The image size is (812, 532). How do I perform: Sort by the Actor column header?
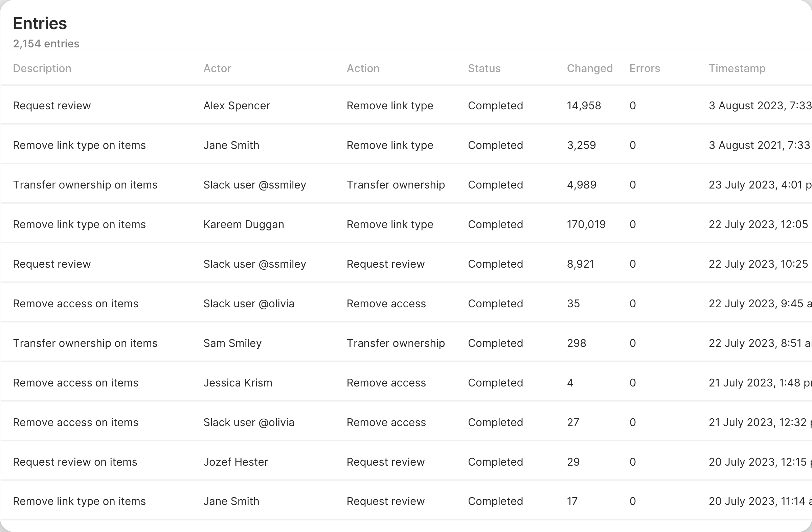(x=217, y=68)
